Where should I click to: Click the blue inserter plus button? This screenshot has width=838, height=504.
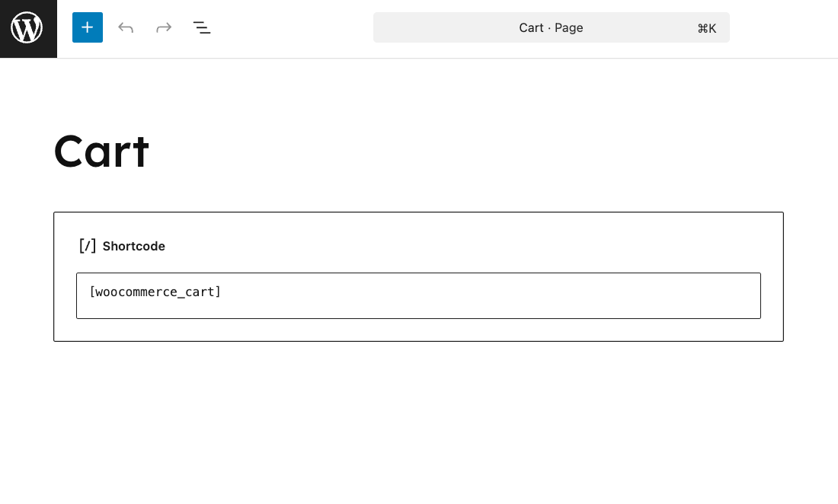click(x=87, y=27)
